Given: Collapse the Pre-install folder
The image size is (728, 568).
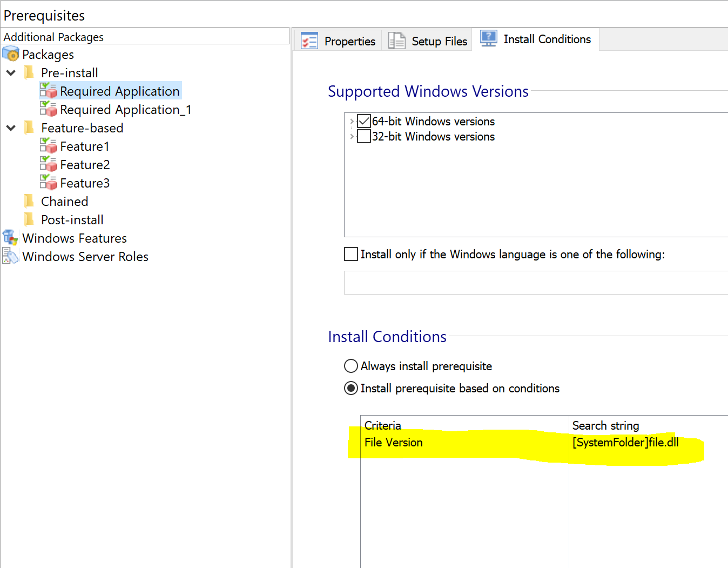Looking at the screenshot, I should (x=11, y=72).
